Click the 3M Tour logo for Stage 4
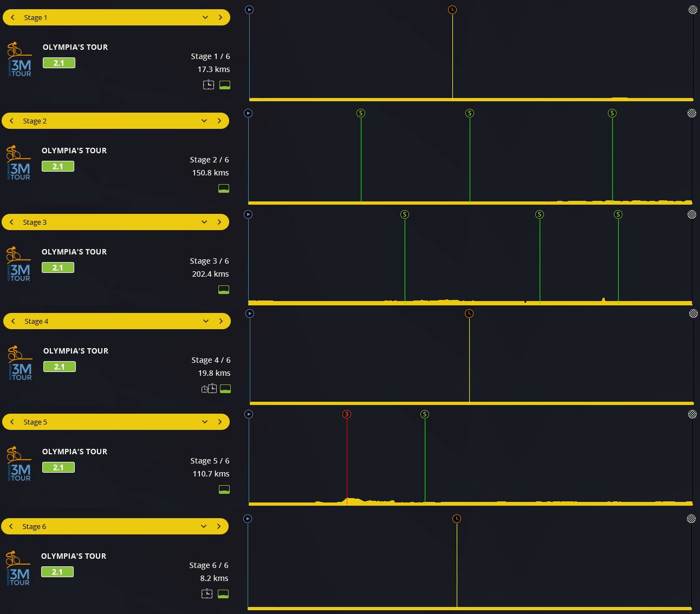700x614 pixels. [20, 363]
